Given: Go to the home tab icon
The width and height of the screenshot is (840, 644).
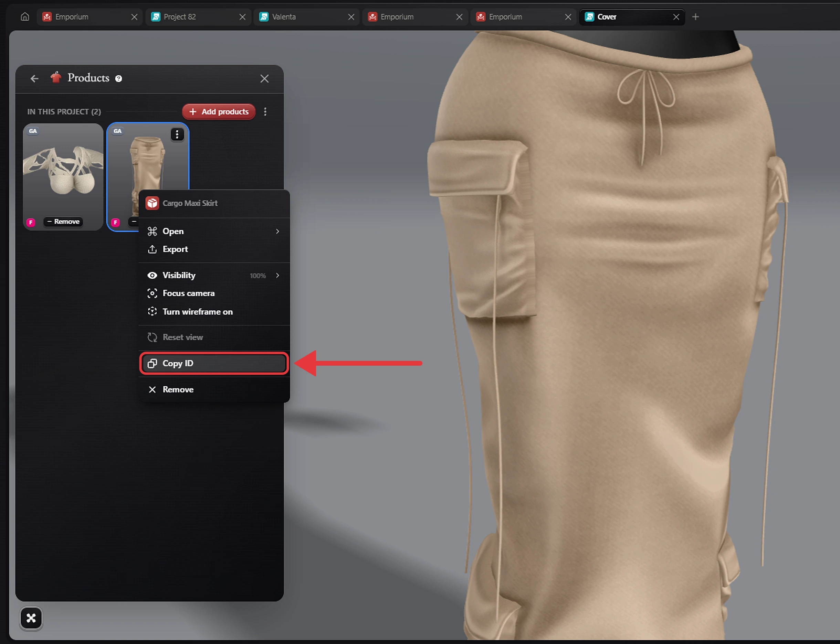Looking at the screenshot, I should tap(25, 17).
